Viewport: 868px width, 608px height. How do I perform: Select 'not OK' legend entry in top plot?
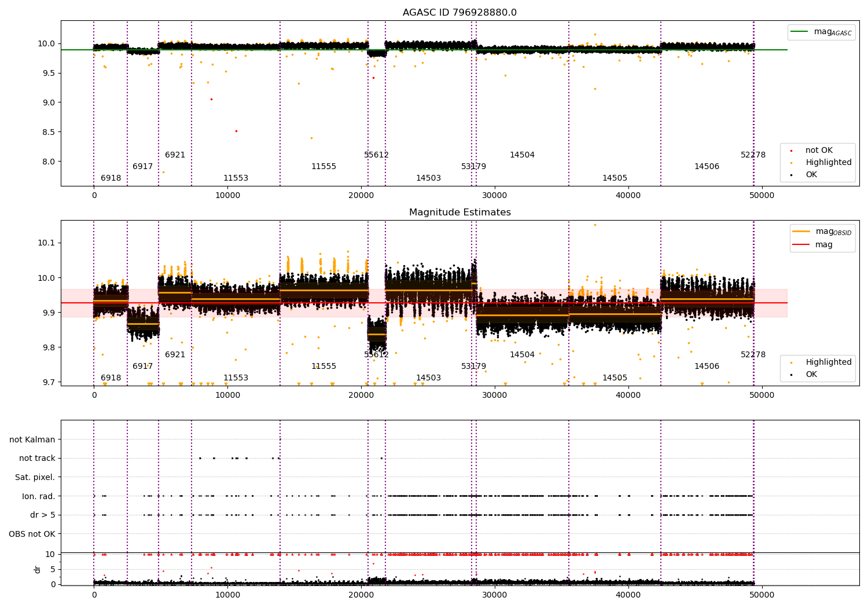tap(819, 151)
